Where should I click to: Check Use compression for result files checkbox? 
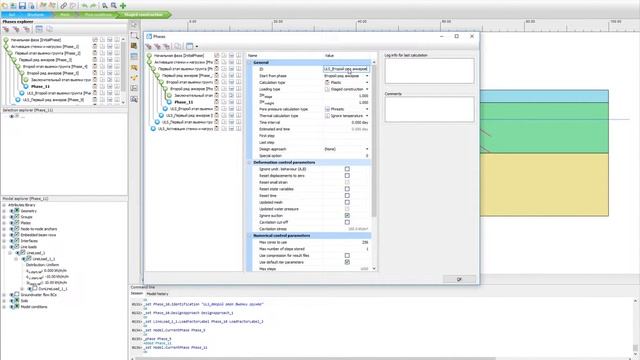pyautogui.click(x=347, y=256)
